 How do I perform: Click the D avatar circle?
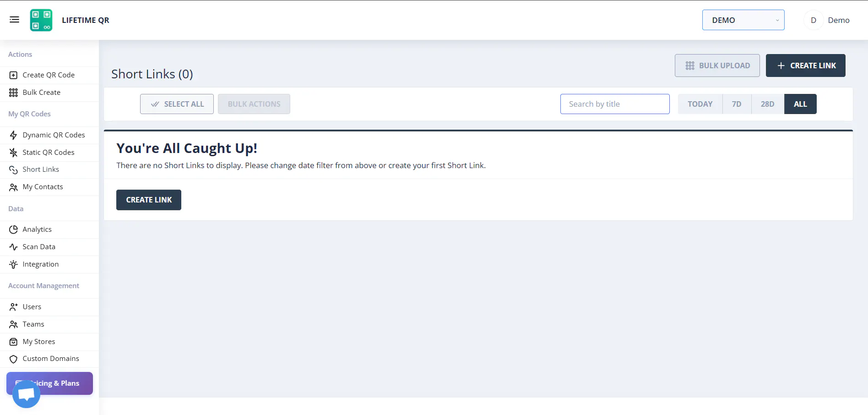(814, 20)
